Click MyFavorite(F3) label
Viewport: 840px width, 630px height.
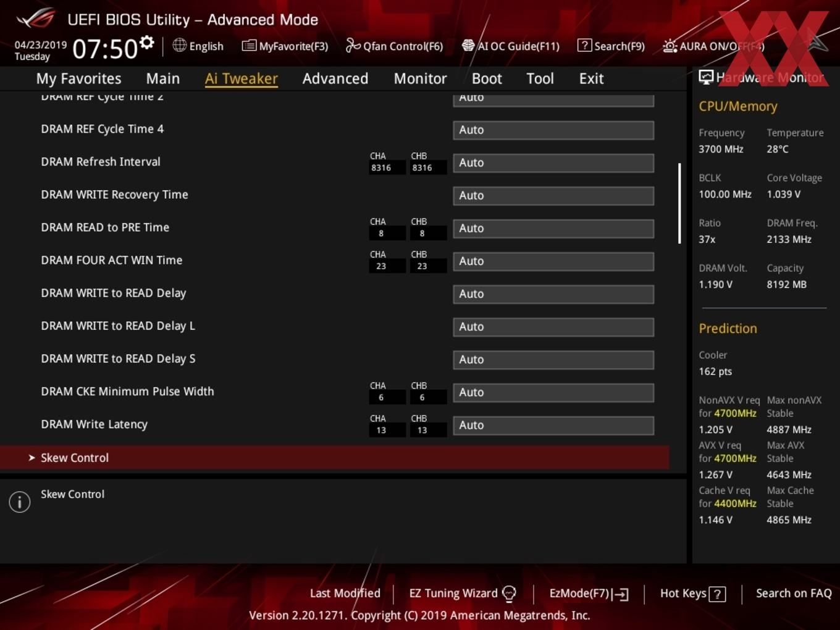pos(293,46)
